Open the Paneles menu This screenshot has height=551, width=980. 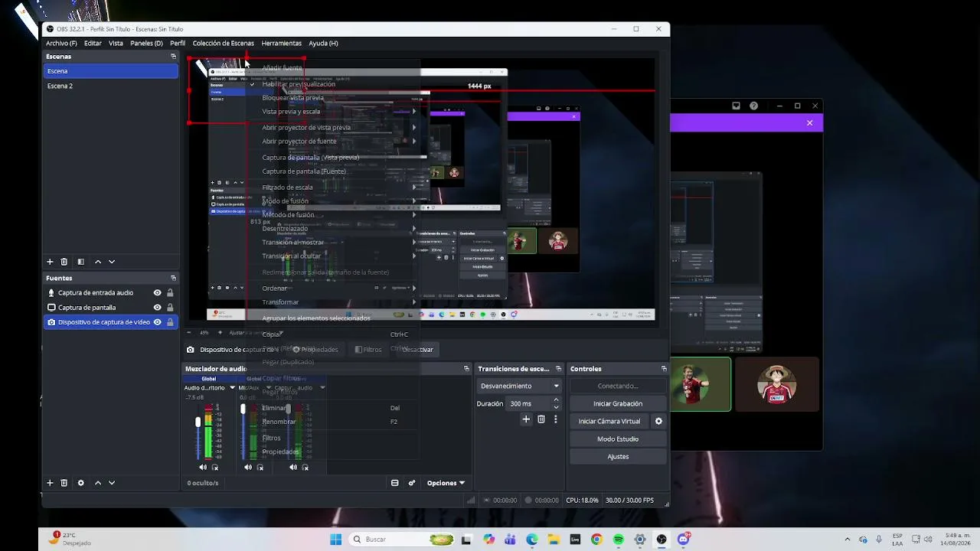coord(146,44)
